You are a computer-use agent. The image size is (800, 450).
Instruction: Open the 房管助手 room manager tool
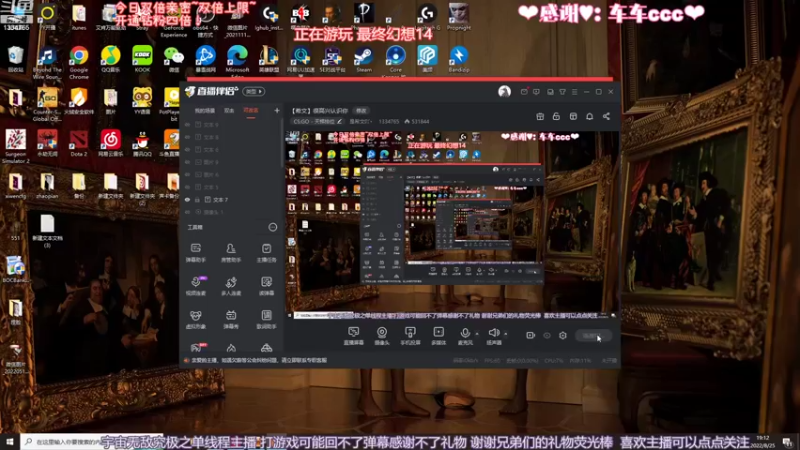[x=231, y=253]
